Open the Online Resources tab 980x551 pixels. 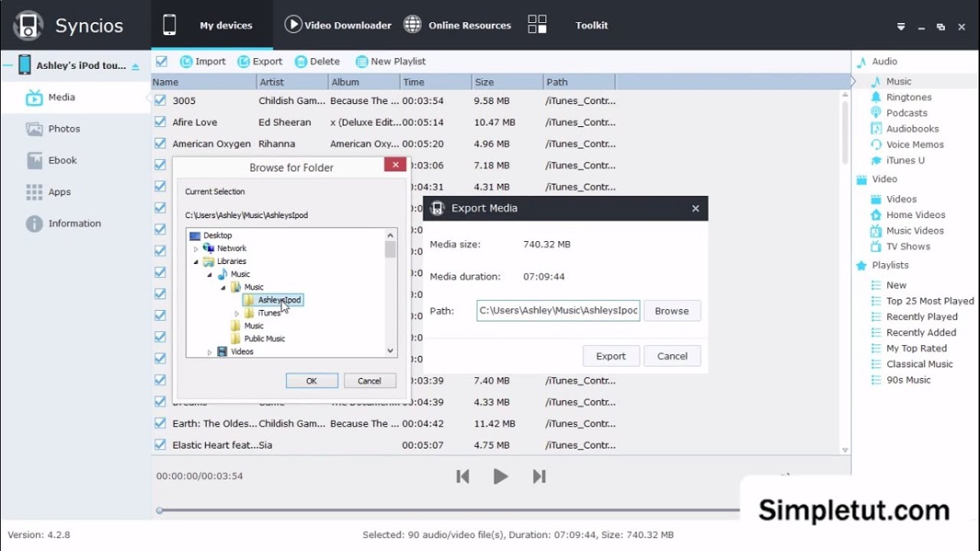coord(457,25)
